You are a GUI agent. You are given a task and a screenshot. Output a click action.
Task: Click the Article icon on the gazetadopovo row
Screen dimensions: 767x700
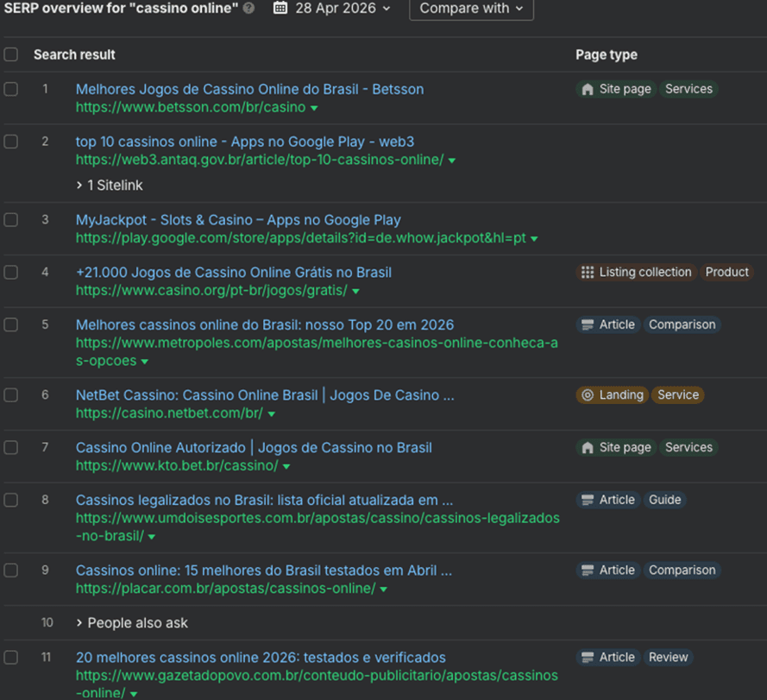[x=588, y=658]
